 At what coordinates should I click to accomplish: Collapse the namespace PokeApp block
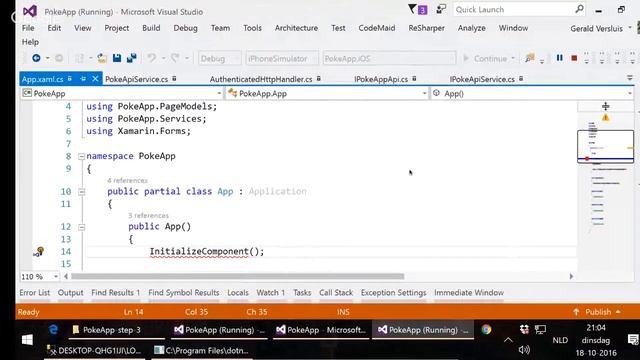coord(81,156)
